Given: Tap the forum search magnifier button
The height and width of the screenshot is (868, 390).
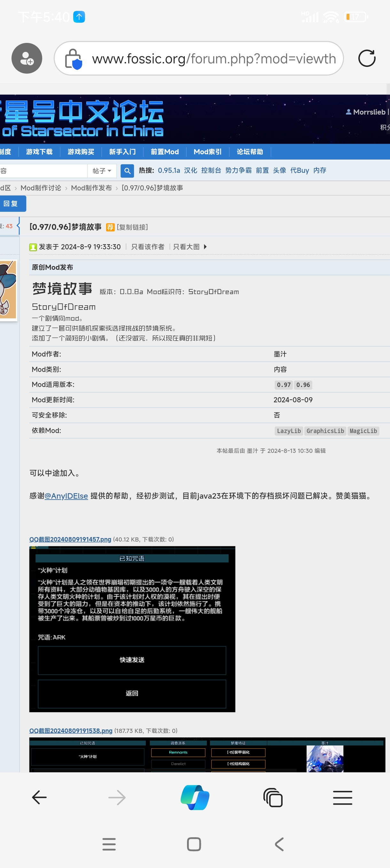Looking at the screenshot, I should tap(127, 171).
